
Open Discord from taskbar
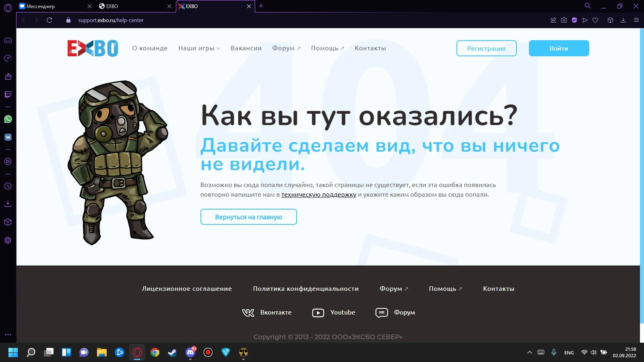(190, 353)
